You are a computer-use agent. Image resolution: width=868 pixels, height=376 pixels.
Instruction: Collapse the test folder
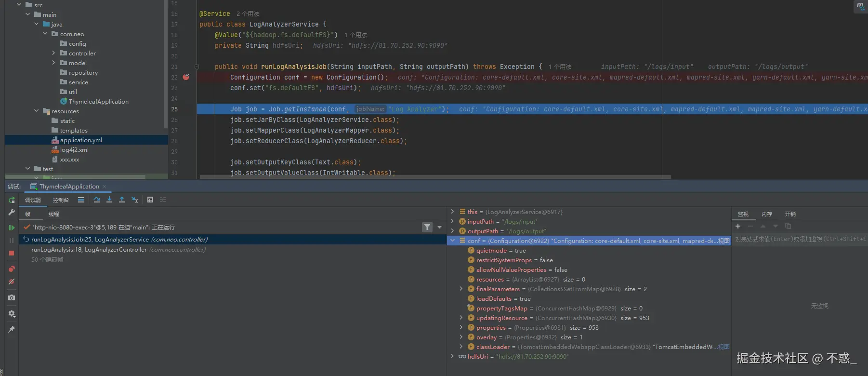tap(28, 169)
